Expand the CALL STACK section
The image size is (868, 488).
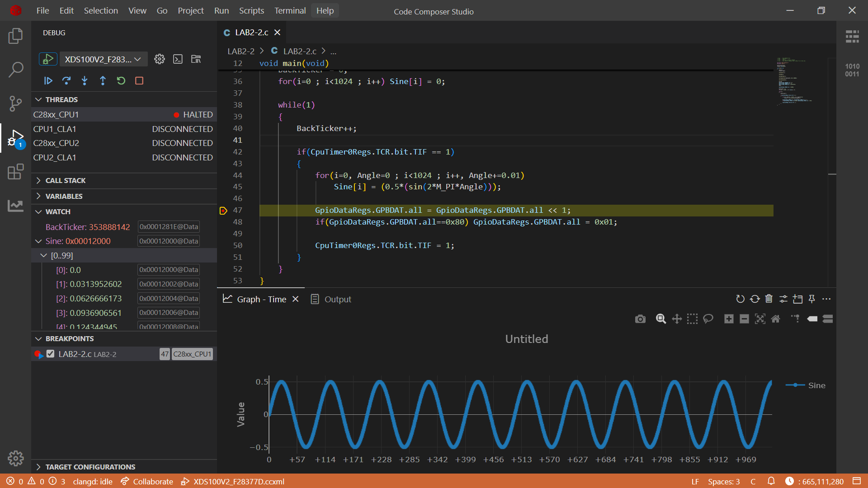[x=66, y=180]
